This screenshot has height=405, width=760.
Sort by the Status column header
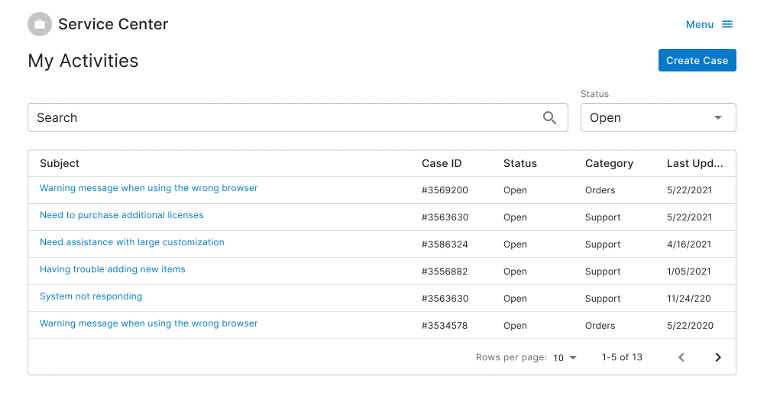pos(520,163)
